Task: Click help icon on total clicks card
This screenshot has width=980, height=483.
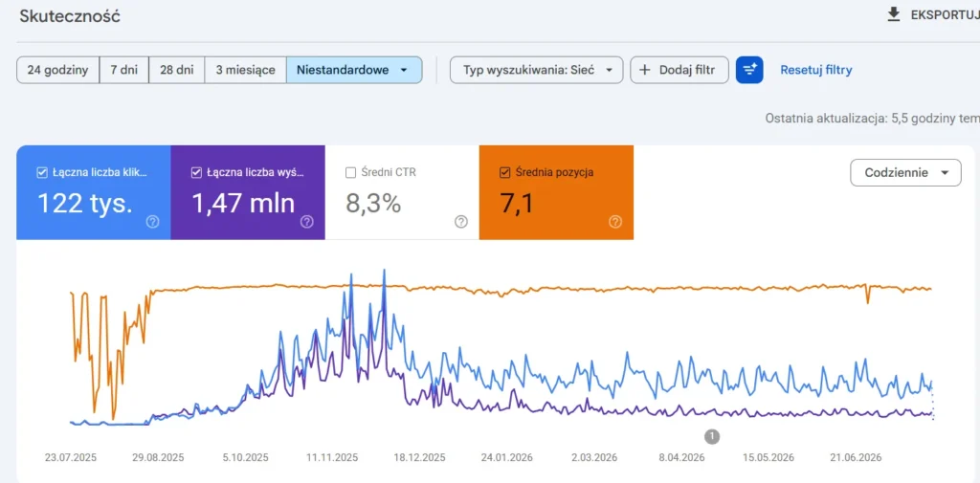Action: (152, 222)
